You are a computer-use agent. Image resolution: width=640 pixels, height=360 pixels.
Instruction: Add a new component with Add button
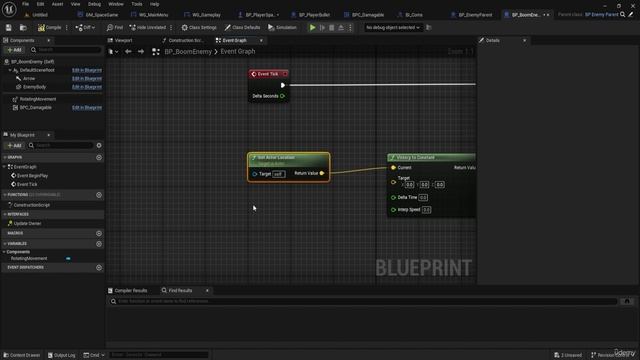click(14, 50)
